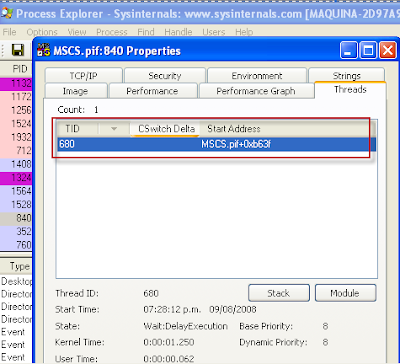Click the Stack button
The width and height of the screenshot is (400, 364).
pyautogui.click(x=279, y=293)
